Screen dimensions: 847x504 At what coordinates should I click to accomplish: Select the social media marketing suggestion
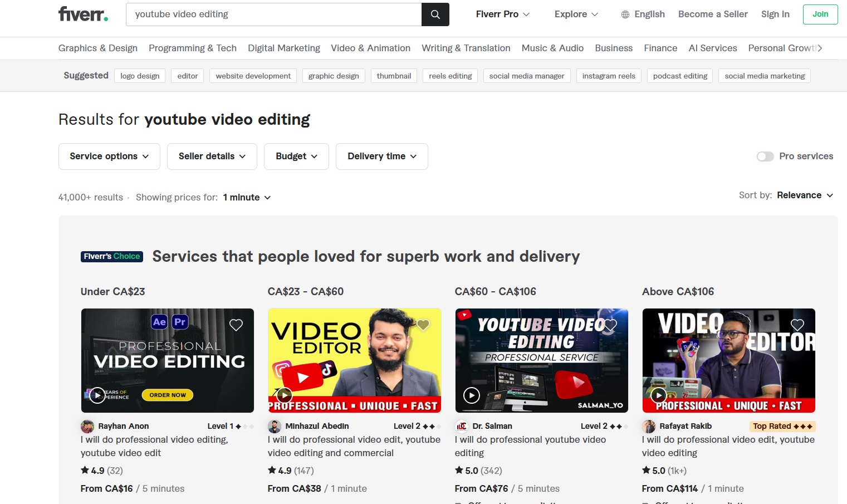point(765,76)
